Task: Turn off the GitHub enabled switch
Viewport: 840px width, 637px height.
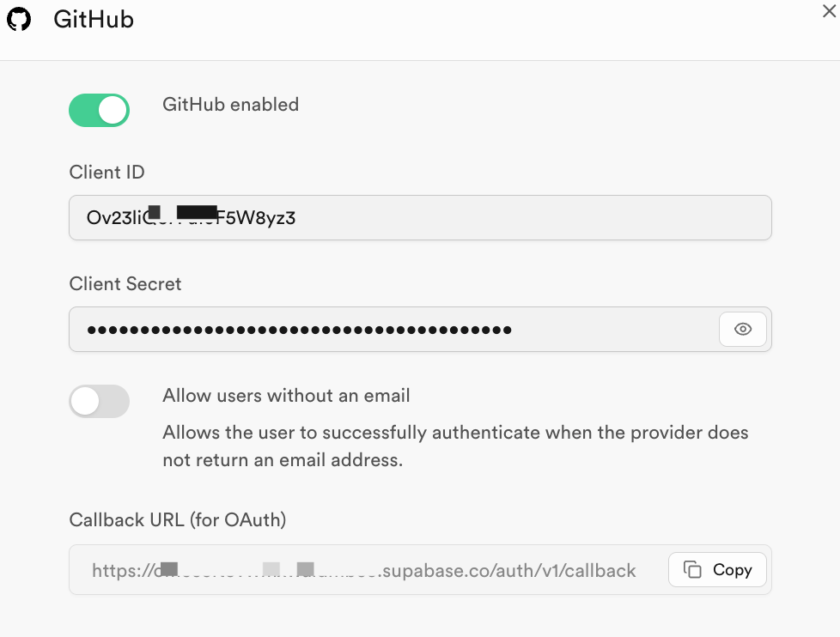Action: (x=99, y=111)
